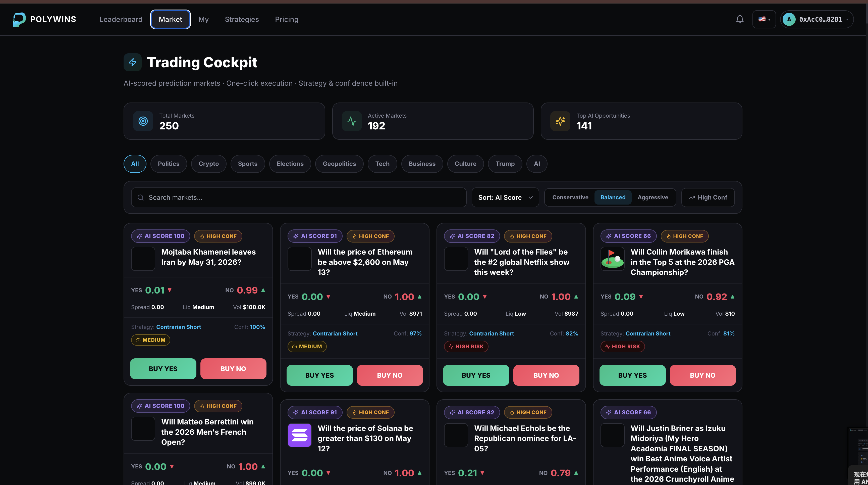The image size is (868, 485).
Task: Click Medium risk badge on Ethereum card
Action: click(x=307, y=347)
